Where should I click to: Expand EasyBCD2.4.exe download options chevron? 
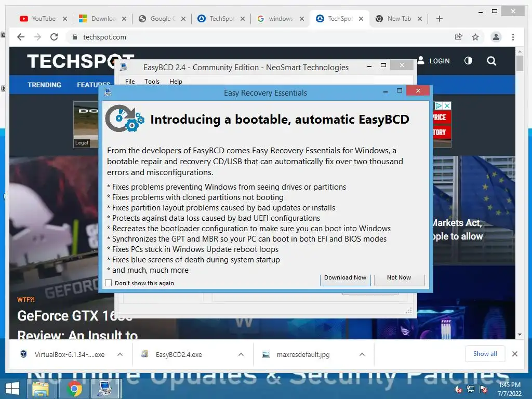pos(241,354)
